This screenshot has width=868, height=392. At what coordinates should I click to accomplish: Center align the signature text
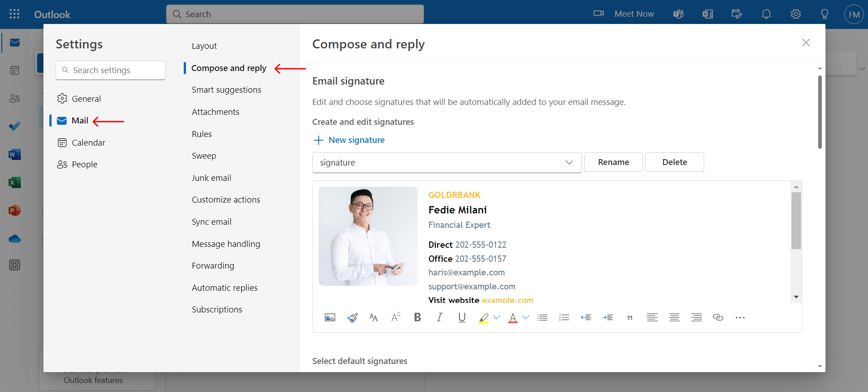point(674,317)
